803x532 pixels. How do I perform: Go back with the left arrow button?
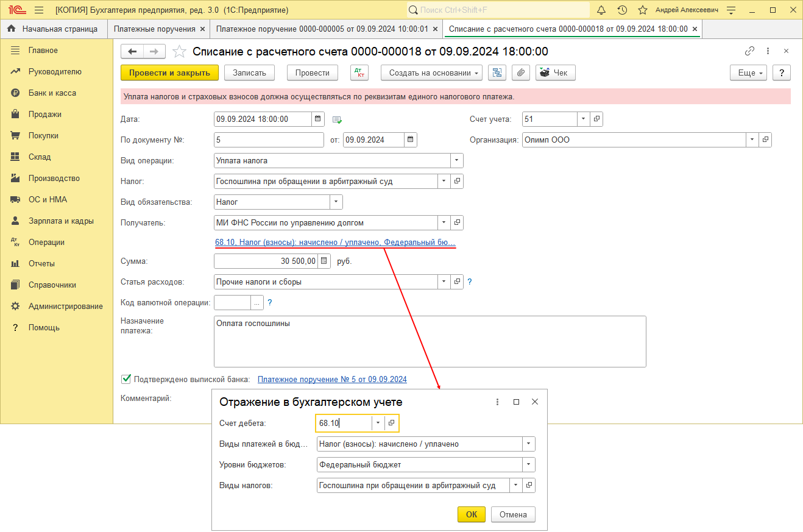(x=132, y=52)
